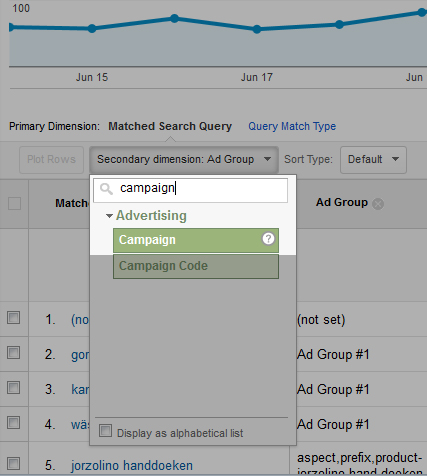The width and height of the screenshot is (427, 476).
Task: Click Ad Group #1 in row 3
Action: tap(333, 389)
